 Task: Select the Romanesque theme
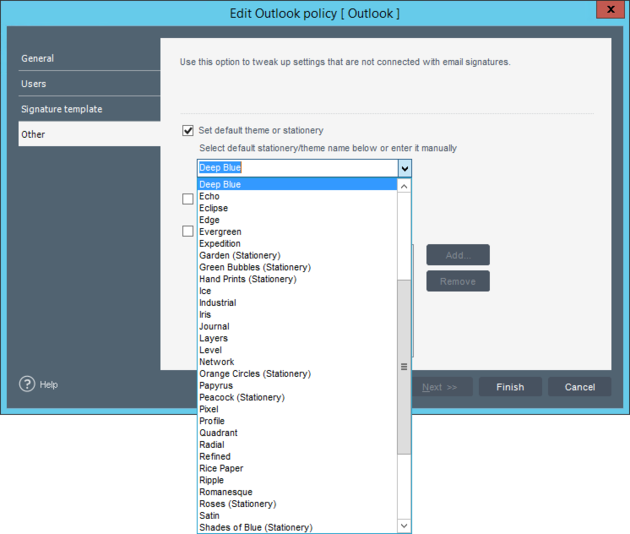coord(297,492)
